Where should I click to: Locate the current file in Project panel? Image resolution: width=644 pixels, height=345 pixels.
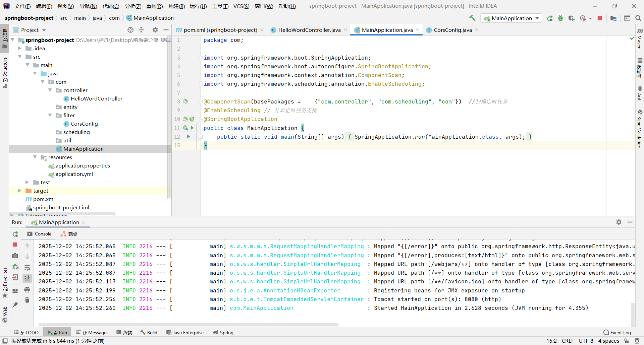point(130,30)
